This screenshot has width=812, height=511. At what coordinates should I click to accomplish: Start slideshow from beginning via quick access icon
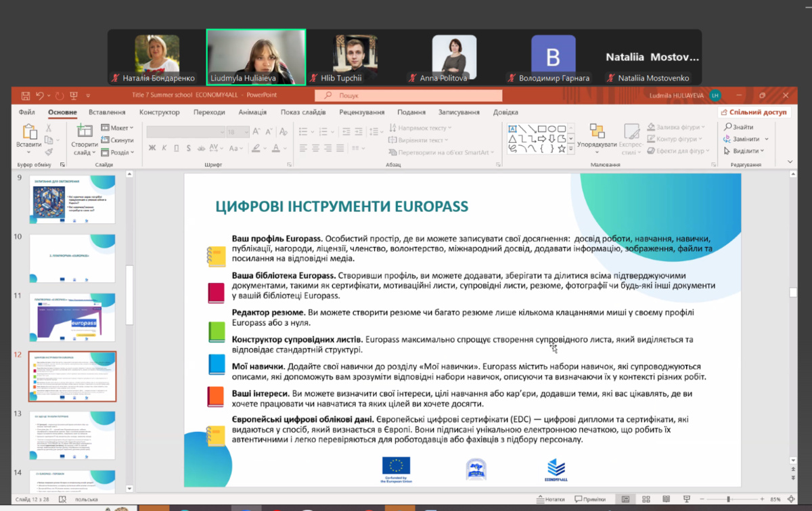(x=74, y=95)
